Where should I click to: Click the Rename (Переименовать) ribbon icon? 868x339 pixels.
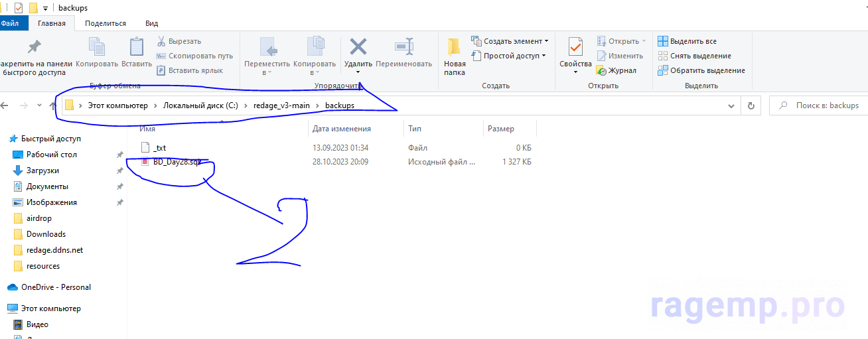[403, 46]
